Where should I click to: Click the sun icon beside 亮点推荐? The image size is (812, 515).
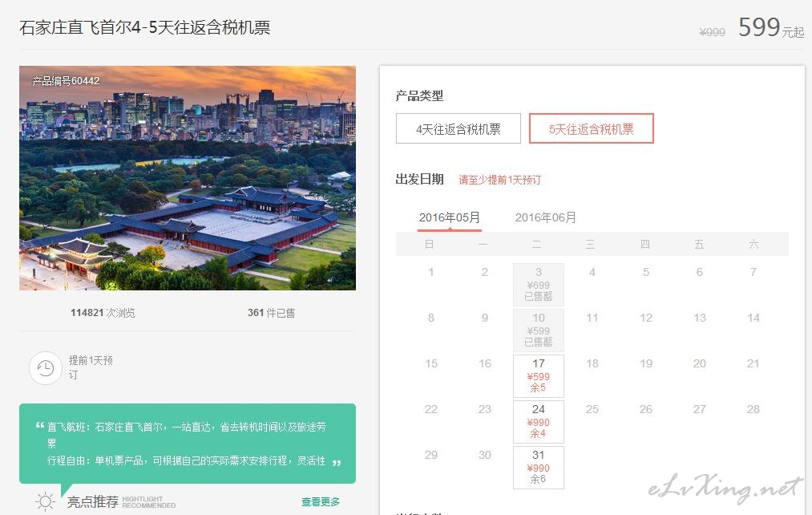45,501
